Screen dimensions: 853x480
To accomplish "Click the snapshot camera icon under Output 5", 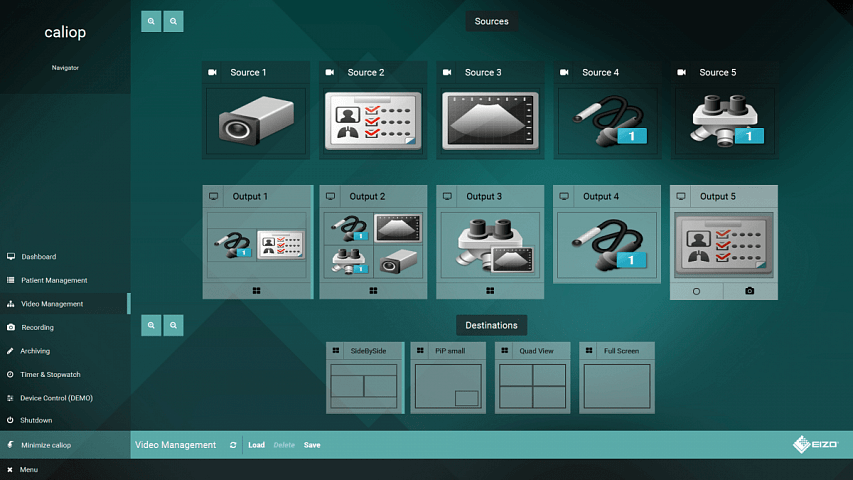I will click(751, 291).
